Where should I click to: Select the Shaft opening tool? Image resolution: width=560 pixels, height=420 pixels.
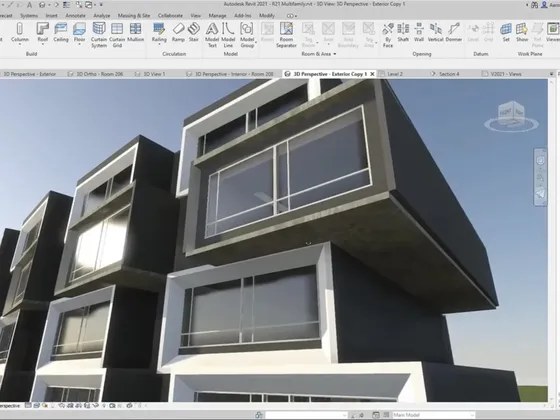[403, 32]
